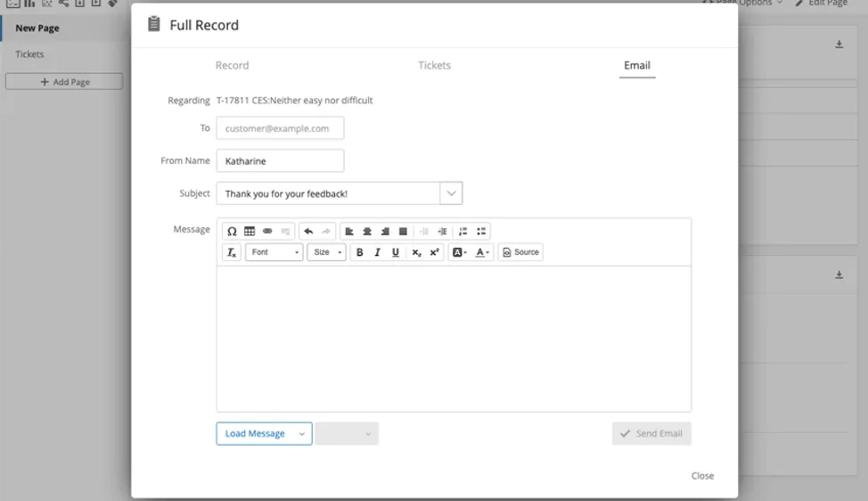The height and width of the screenshot is (501, 868).
Task: Close the Full Record dialog
Action: (702, 475)
